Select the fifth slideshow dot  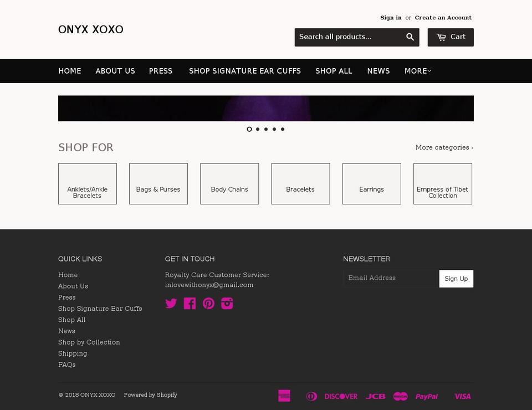[283, 129]
